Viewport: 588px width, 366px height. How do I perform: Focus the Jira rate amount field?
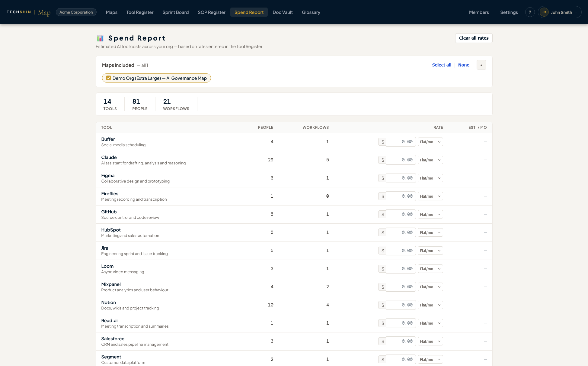[401, 251]
